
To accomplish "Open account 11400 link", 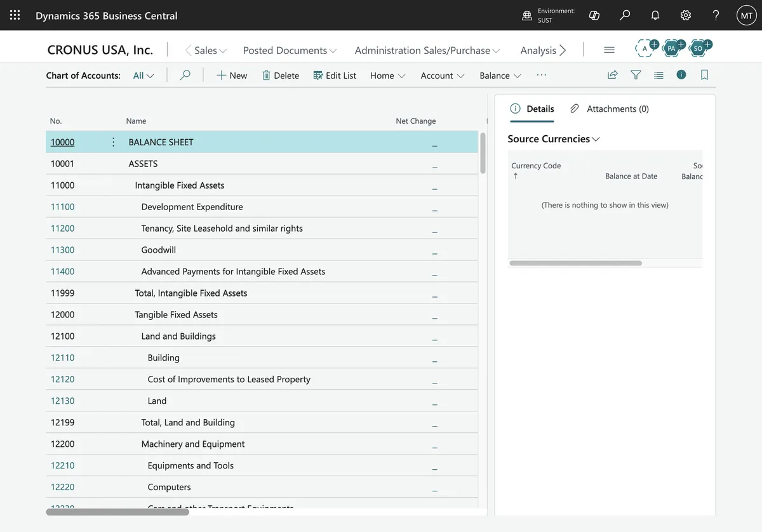I will pyautogui.click(x=62, y=272).
